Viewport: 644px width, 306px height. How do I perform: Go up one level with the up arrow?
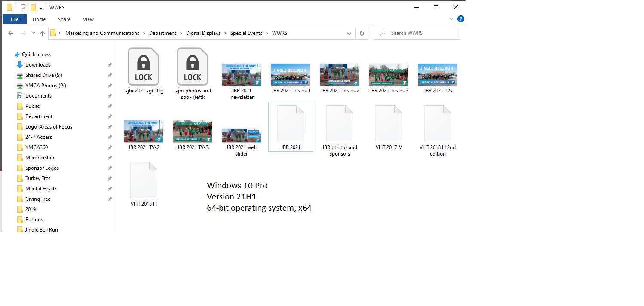pos(42,33)
